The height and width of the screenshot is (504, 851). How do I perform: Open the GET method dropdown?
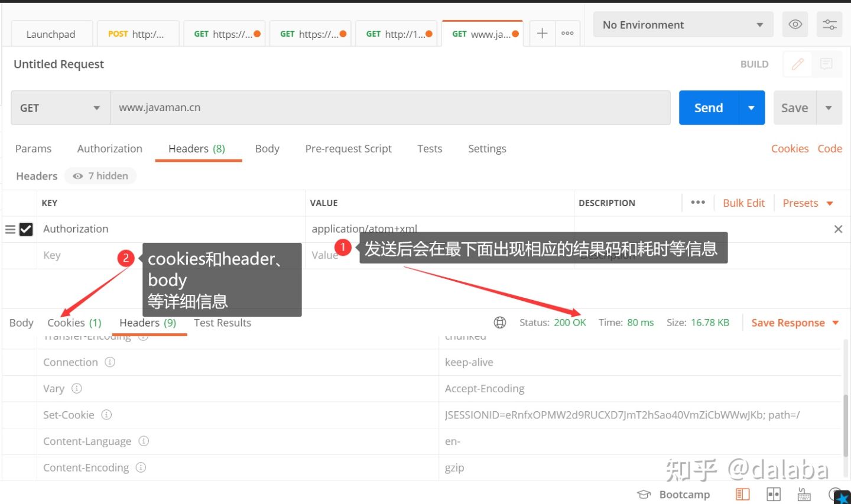60,108
